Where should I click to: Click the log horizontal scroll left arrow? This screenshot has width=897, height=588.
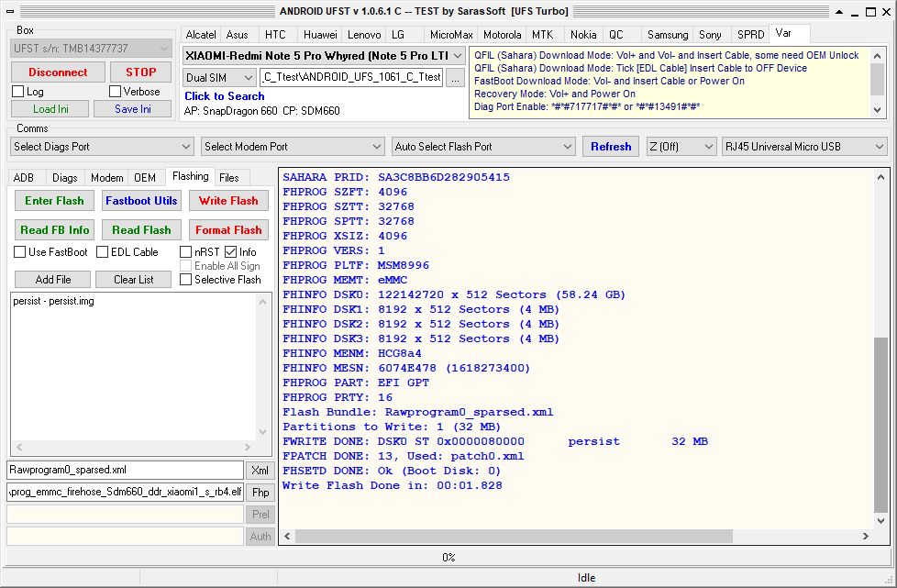click(287, 536)
